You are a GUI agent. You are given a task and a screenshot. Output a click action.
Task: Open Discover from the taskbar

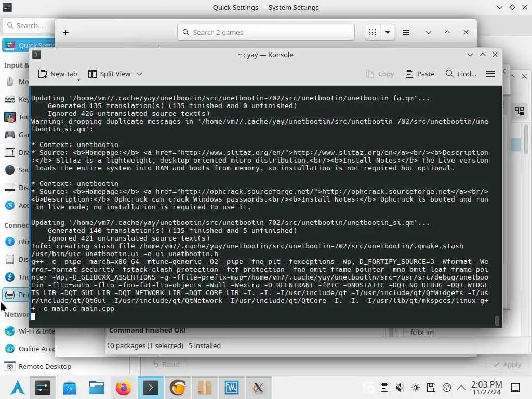click(x=70, y=388)
